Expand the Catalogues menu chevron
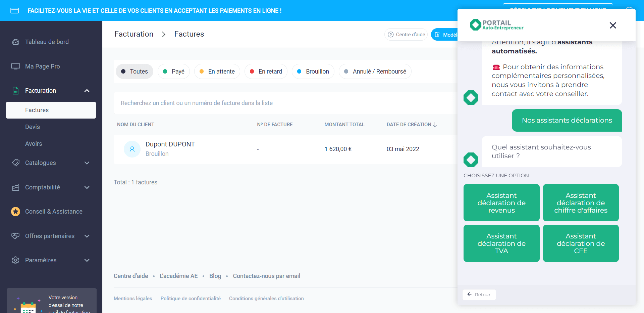The width and height of the screenshot is (644, 313). point(87,163)
